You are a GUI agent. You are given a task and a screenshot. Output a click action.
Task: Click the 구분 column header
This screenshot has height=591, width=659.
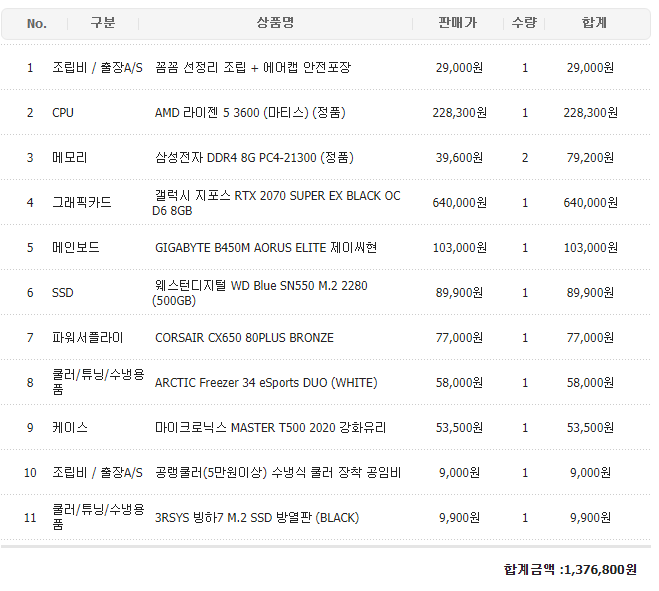point(103,23)
